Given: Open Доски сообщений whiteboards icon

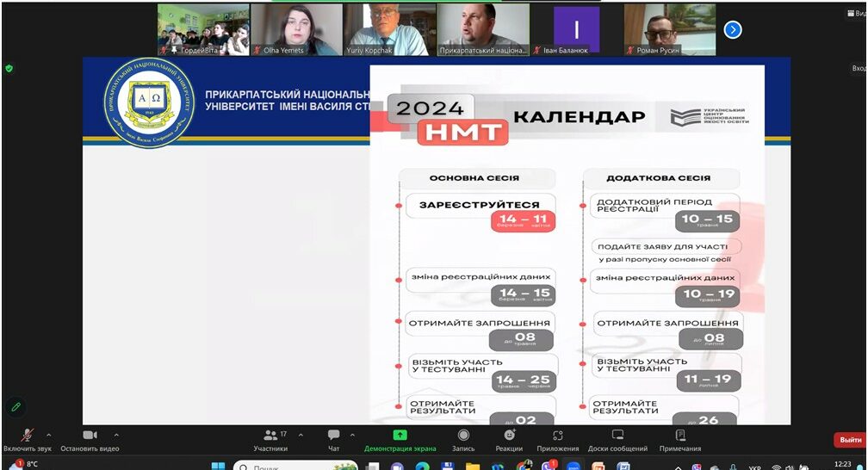Looking at the screenshot, I should coord(617,436).
